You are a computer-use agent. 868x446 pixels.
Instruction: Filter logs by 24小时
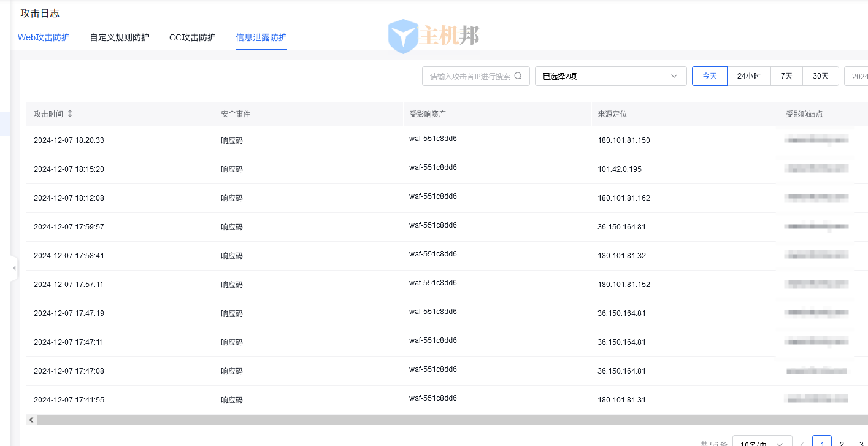tap(749, 76)
